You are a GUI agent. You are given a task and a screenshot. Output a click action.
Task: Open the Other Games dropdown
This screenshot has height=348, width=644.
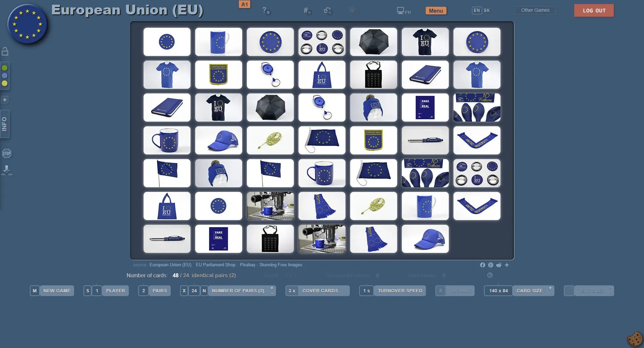[x=535, y=10]
